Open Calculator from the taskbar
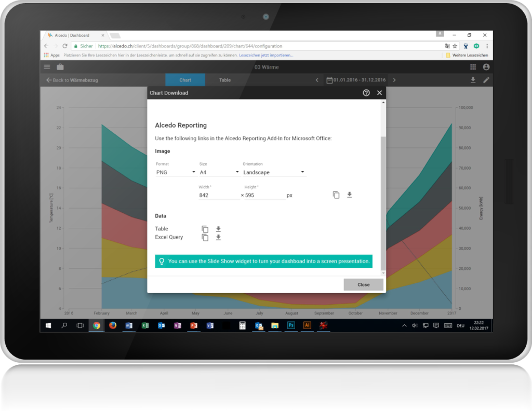The height and width of the screenshot is (411, 532). [242, 325]
